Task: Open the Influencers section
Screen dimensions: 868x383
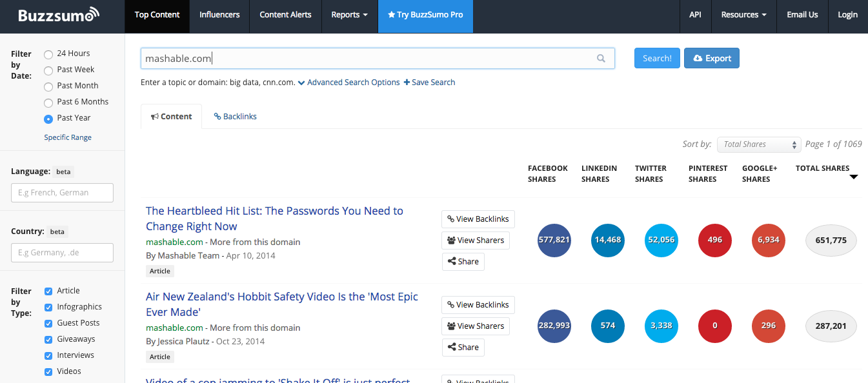Action: (219, 15)
